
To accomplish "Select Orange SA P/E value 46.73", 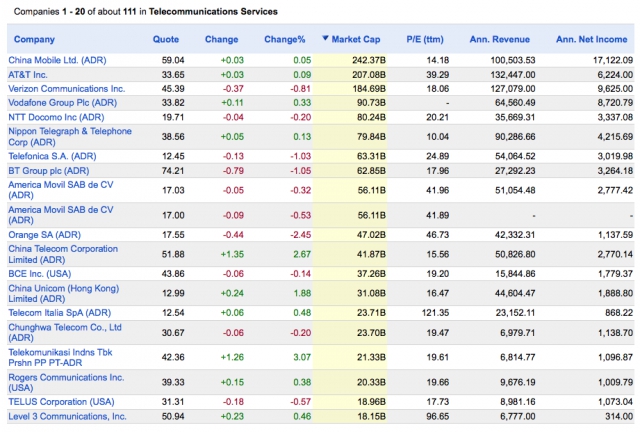I will coord(438,235).
